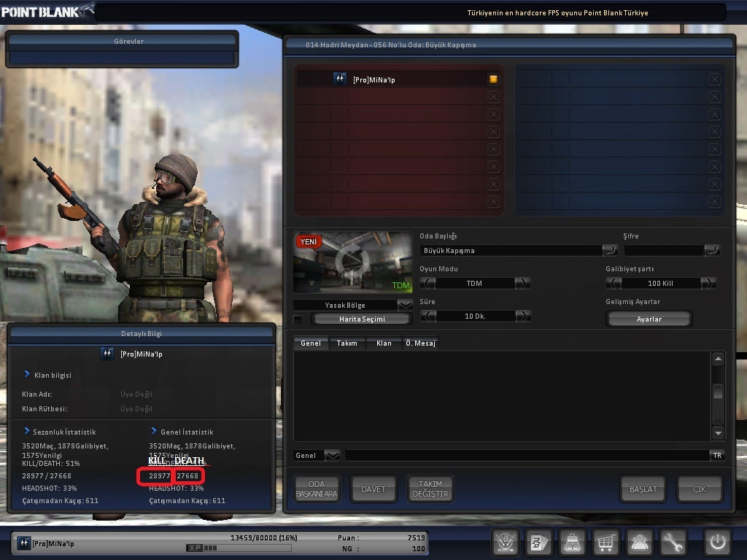Increase Süre with the right arrow

click(x=523, y=316)
